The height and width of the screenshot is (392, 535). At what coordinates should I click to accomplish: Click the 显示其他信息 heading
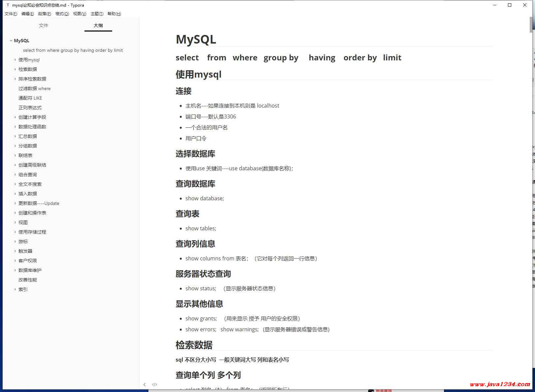click(200, 304)
